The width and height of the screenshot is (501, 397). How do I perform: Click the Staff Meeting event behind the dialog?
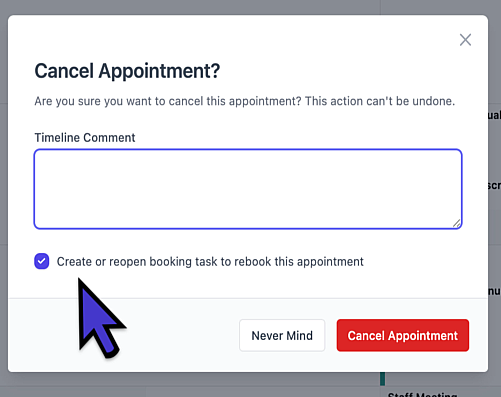tap(422, 394)
